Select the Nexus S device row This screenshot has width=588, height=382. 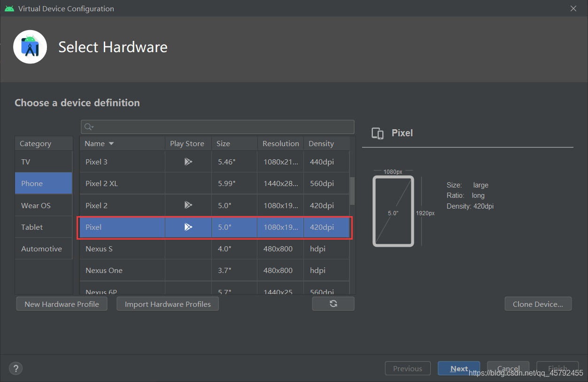pos(215,249)
